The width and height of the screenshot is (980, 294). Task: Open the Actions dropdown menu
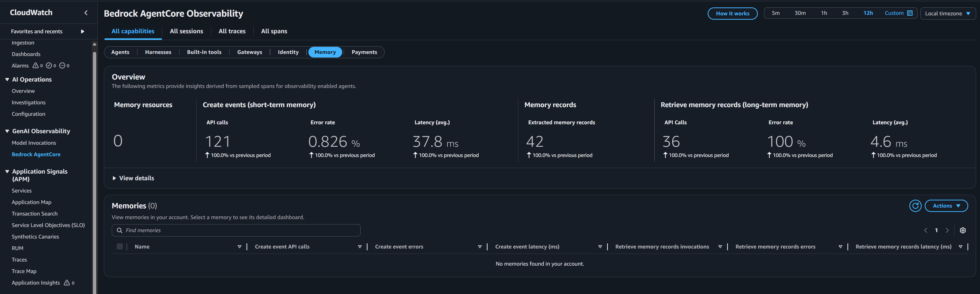(946, 206)
